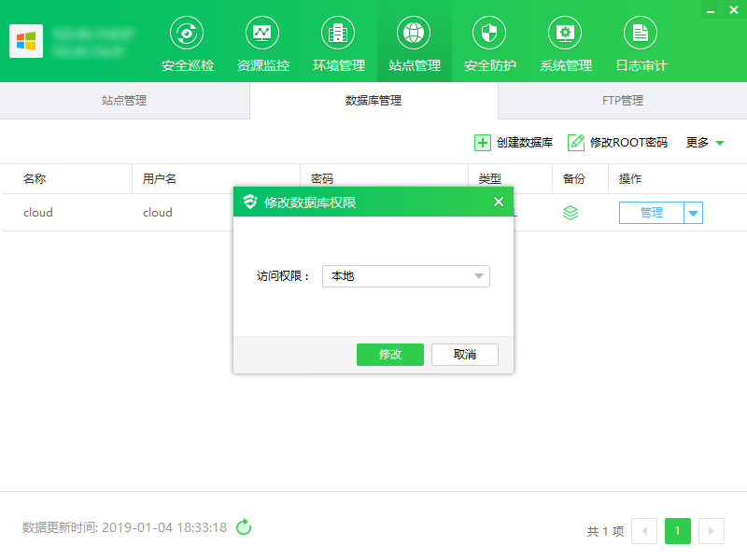Click the 数据更新时间 timestamp text
This screenshot has height=560, width=747.
click(124, 527)
